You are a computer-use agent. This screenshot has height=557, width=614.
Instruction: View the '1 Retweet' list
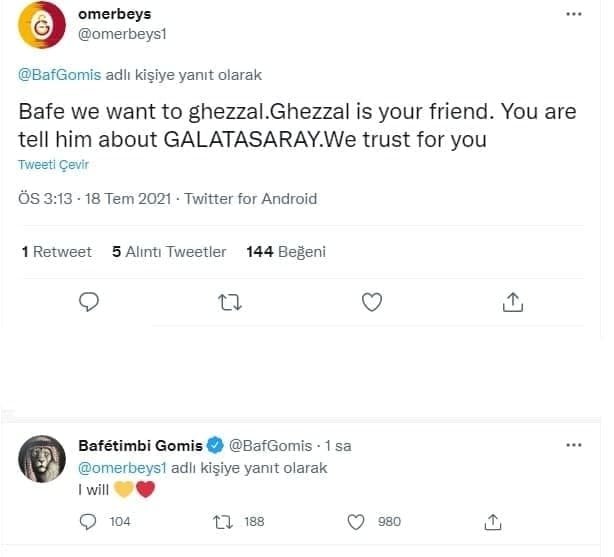(57, 252)
